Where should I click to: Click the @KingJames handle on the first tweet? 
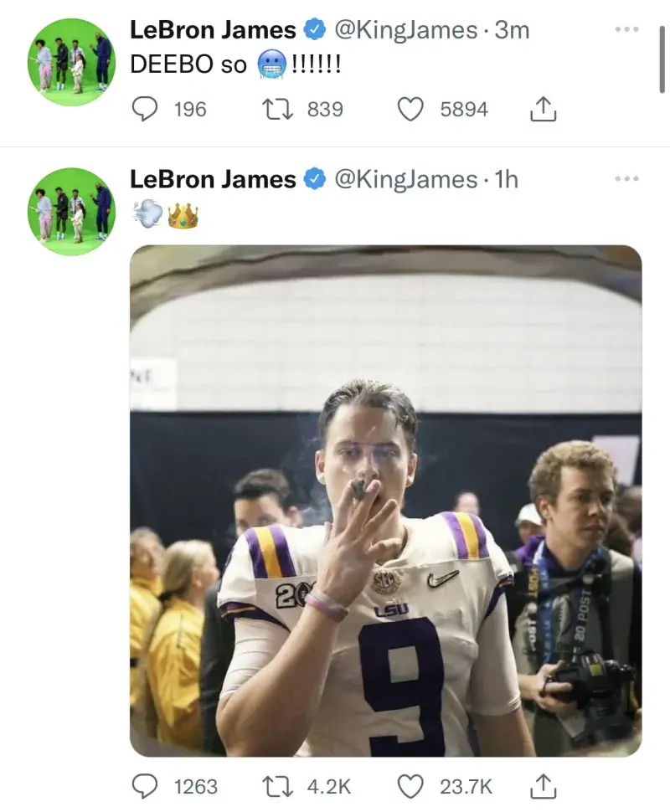point(405,30)
